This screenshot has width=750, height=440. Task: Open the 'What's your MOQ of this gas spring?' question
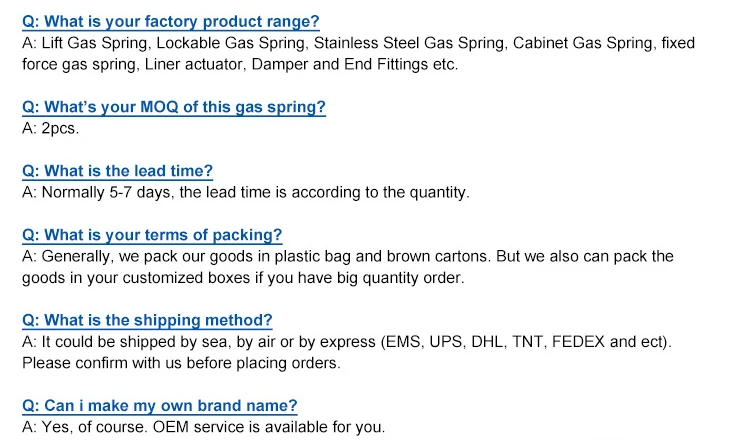[x=174, y=108]
